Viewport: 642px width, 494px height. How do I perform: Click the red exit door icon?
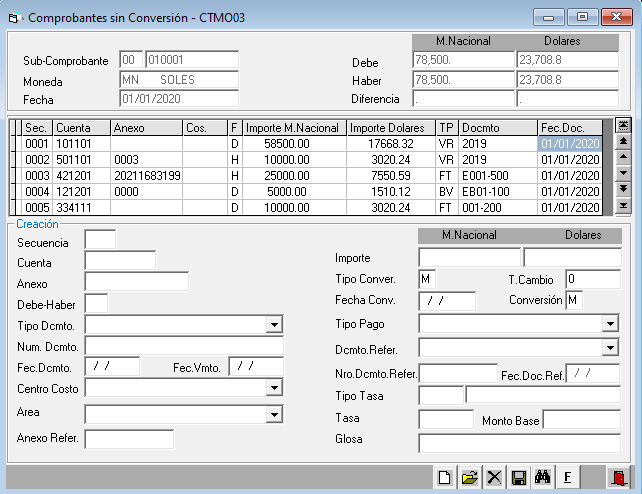617,478
